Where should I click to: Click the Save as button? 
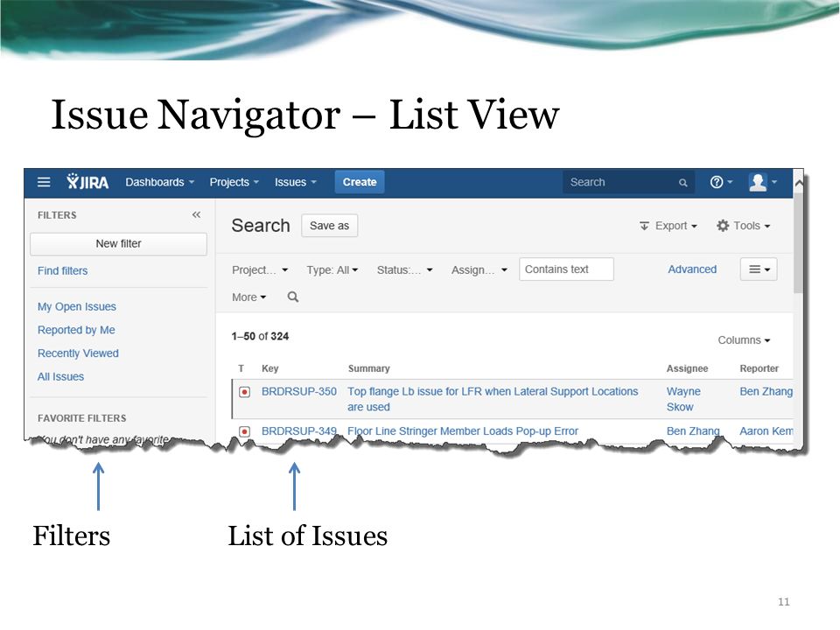tap(330, 226)
